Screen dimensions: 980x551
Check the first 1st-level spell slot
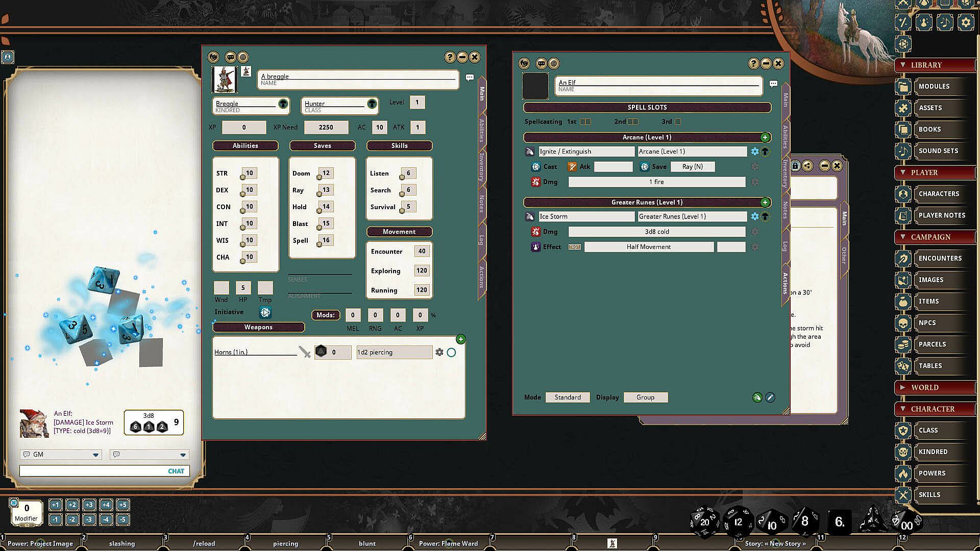583,122
